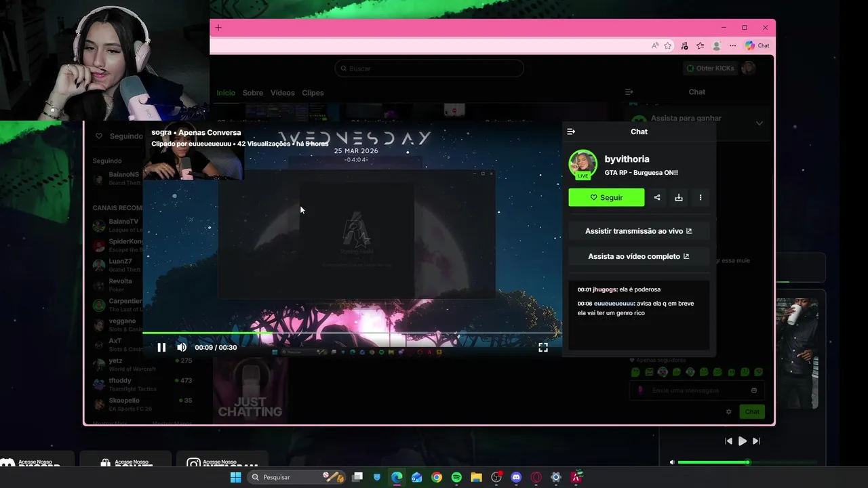Switch to the Clipes tab

[x=313, y=93]
